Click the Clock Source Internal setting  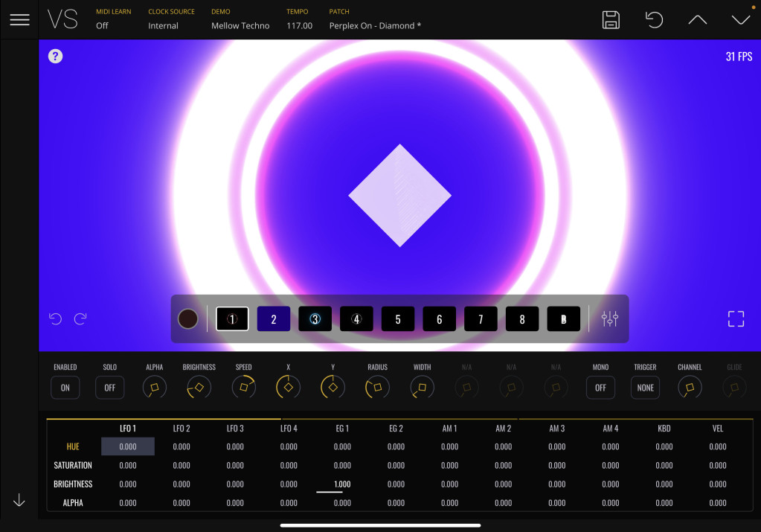pyautogui.click(x=163, y=25)
